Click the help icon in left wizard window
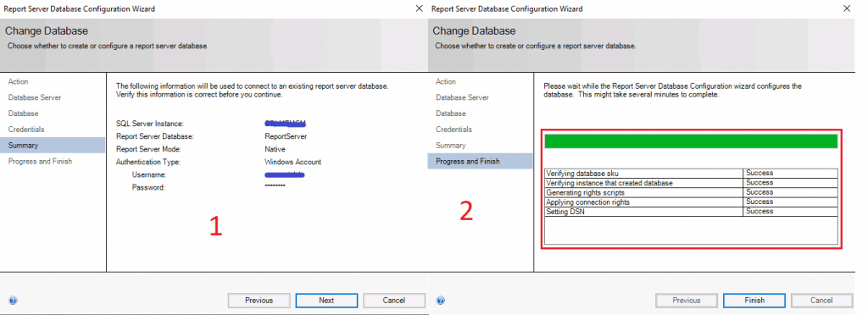Screen dimensions: 868x315 14,301
